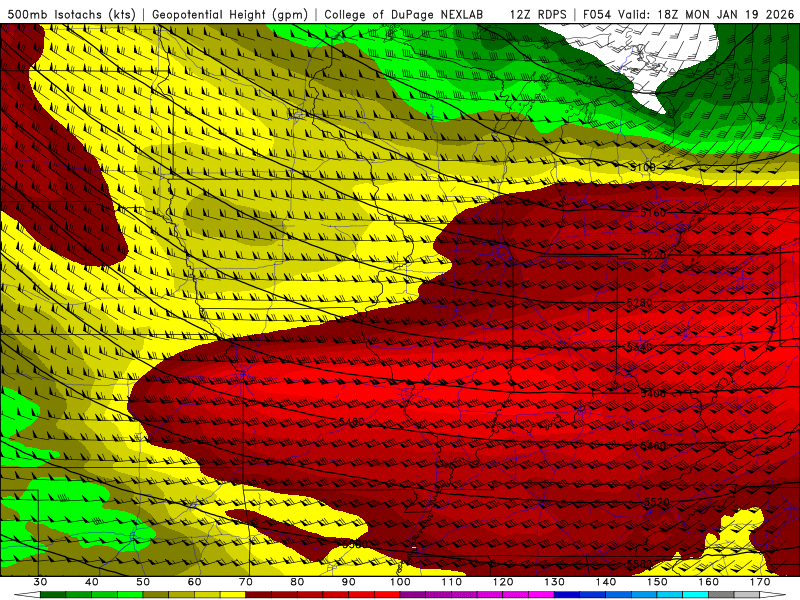Click the bright red swatch left of 100

tap(387, 595)
